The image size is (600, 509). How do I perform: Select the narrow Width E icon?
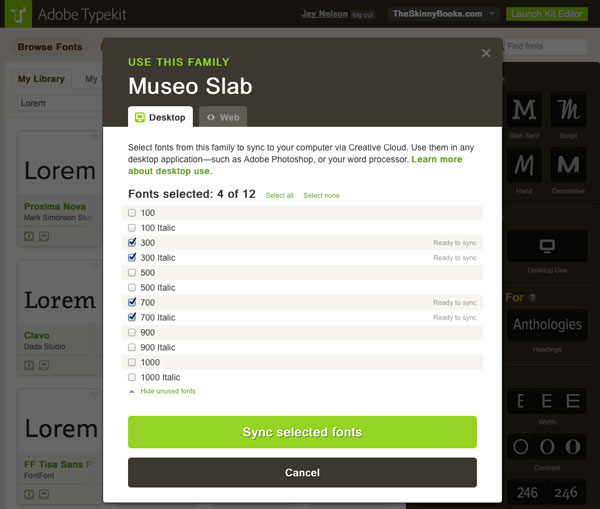coord(520,401)
